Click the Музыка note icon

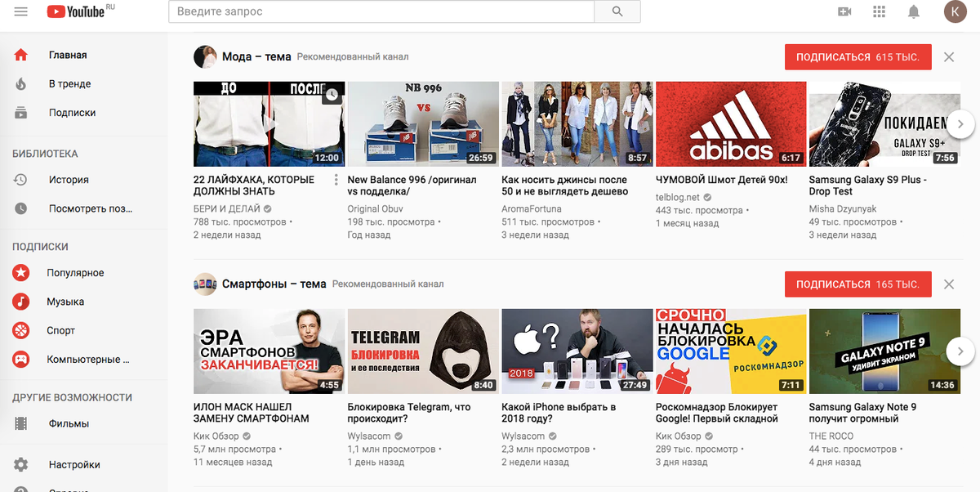click(x=21, y=302)
